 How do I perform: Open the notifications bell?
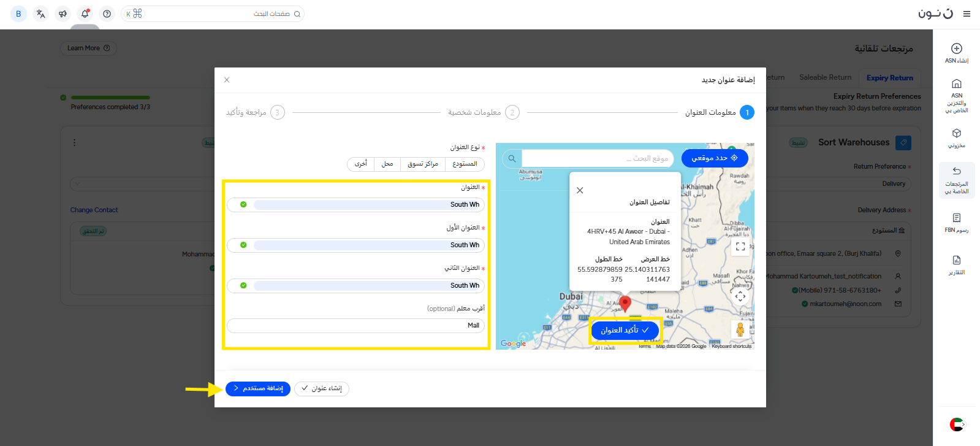click(85, 13)
